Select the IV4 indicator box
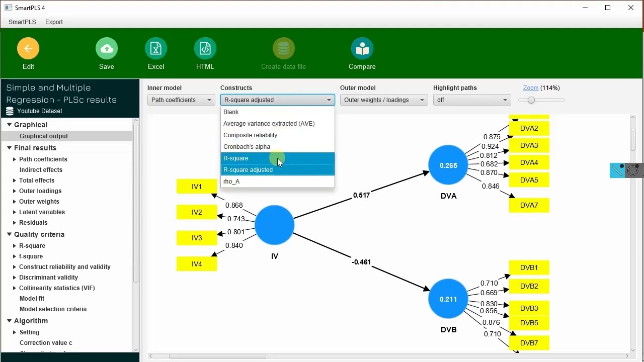This screenshot has height=362, width=644. 197,264
